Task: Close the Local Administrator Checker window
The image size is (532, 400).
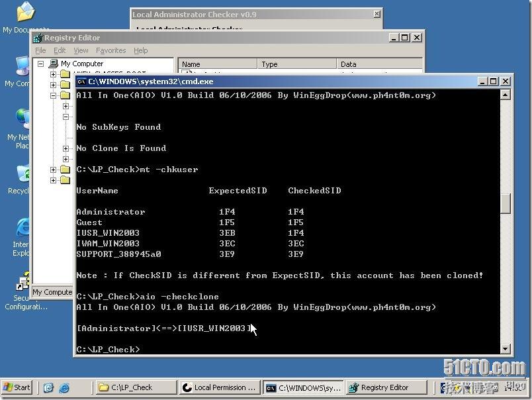Action: click(x=377, y=14)
